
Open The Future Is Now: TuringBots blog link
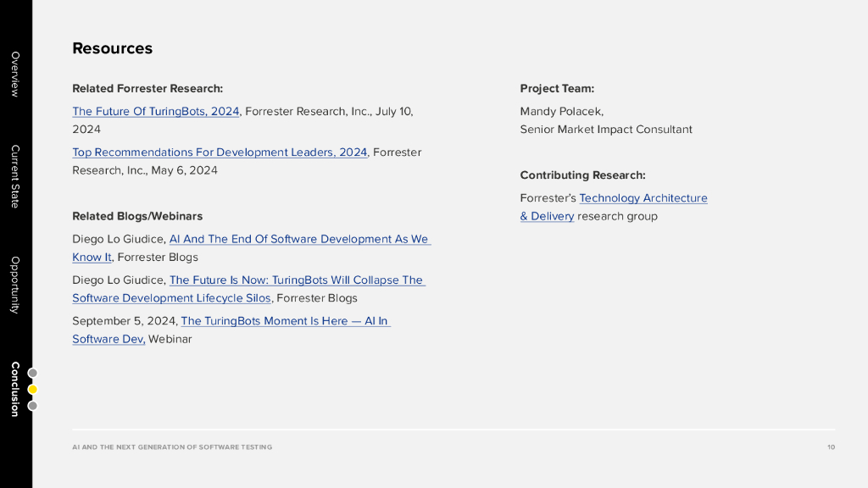pos(297,280)
